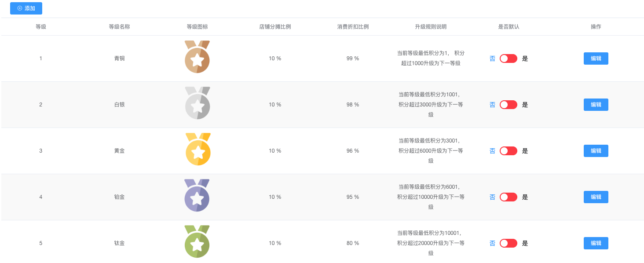
Task: Click the 消费折扣比例 column header
Action: (x=353, y=27)
